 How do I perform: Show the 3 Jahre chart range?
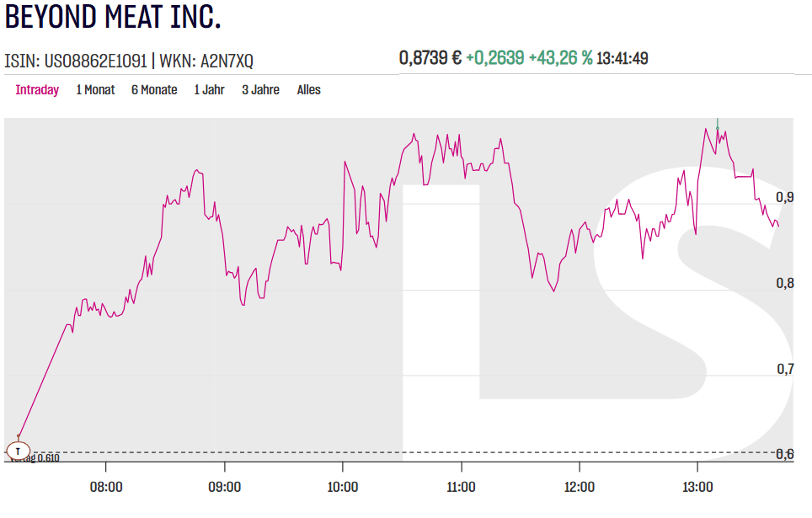(x=260, y=90)
